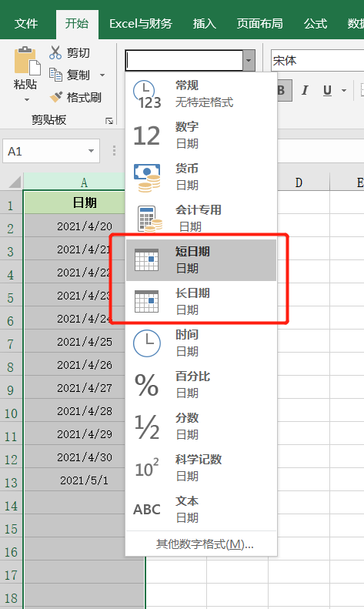Choose the 科学记数 scientific format icon
This screenshot has height=609, width=364.
click(x=147, y=467)
